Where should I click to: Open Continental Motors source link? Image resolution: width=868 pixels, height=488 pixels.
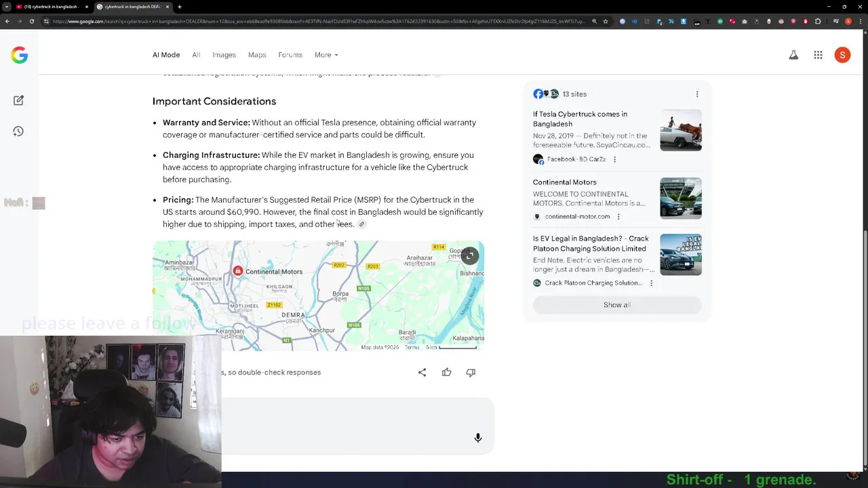[565, 182]
